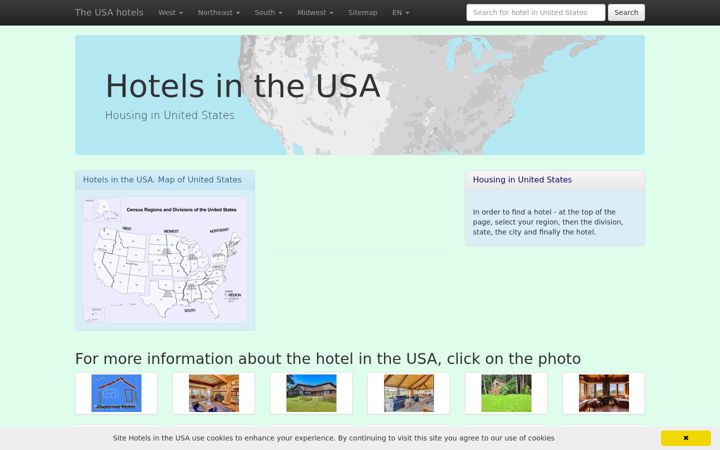Open the wooden interior with fireplace photo
The width and height of the screenshot is (720, 450).
[214, 393]
